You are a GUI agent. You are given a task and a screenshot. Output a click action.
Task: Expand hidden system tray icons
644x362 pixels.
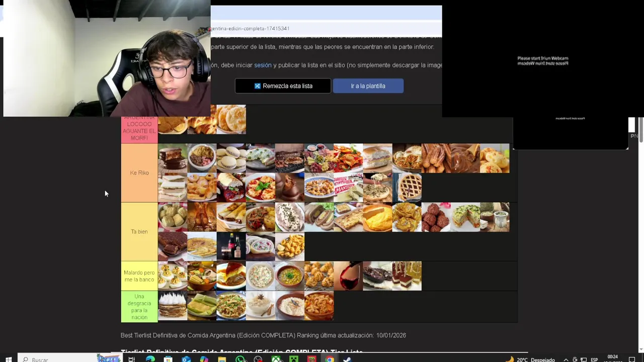point(566,359)
